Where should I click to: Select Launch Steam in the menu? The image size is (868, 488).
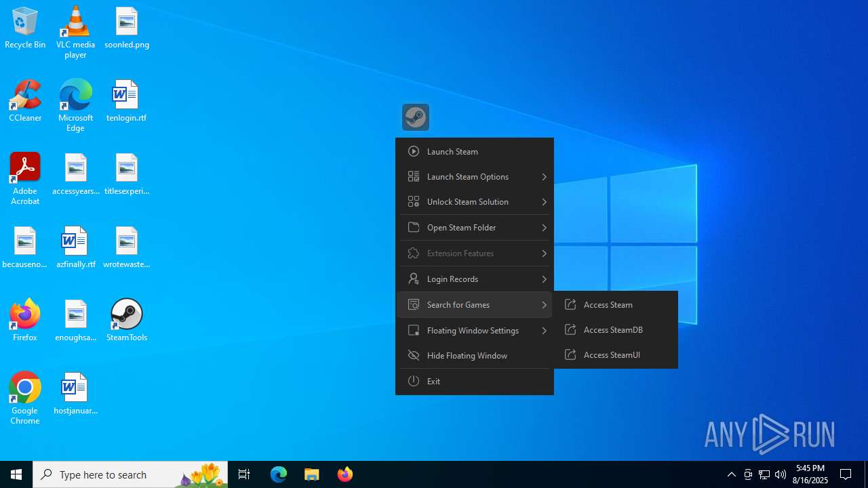[x=475, y=151]
